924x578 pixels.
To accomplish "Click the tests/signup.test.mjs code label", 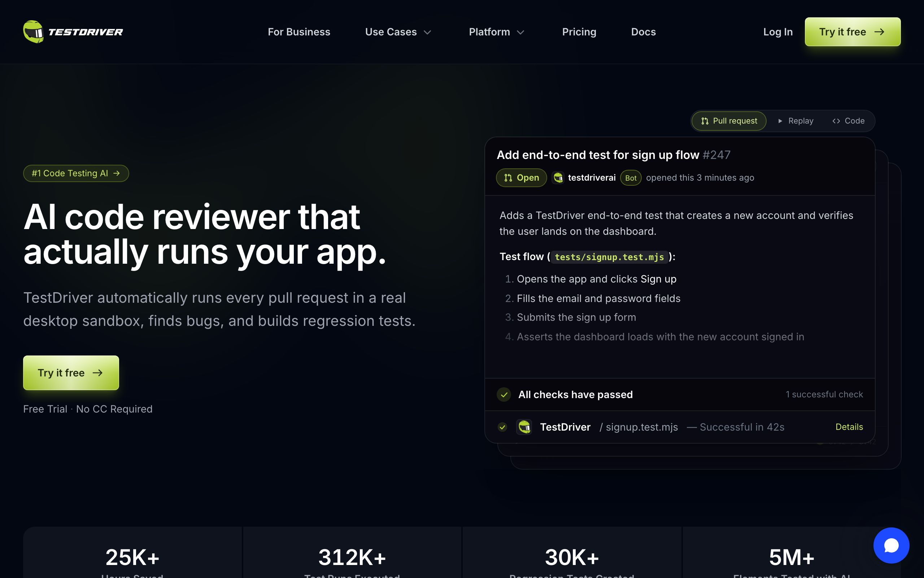I will (609, 257).
